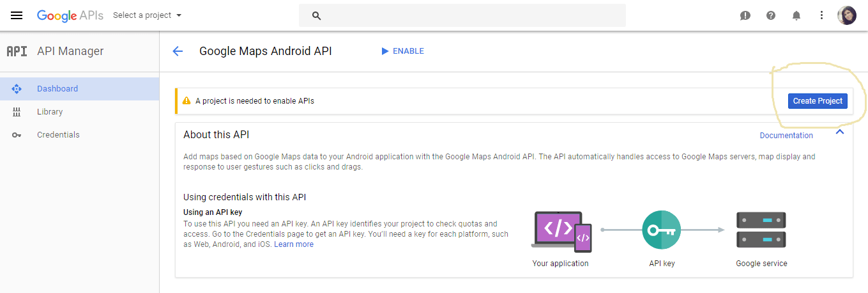Click the Google APIs logo

(x=70, y=15)
